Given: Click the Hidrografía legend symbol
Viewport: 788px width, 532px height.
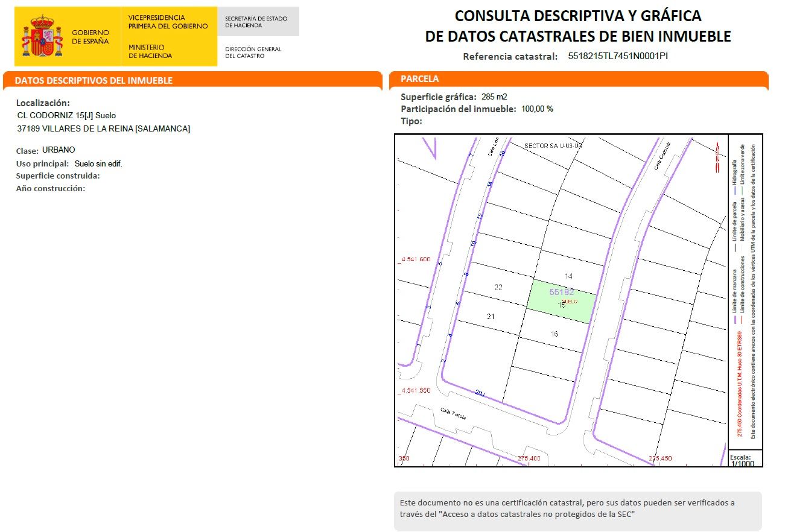Looking at the screenshot, I should coord(736,189).
